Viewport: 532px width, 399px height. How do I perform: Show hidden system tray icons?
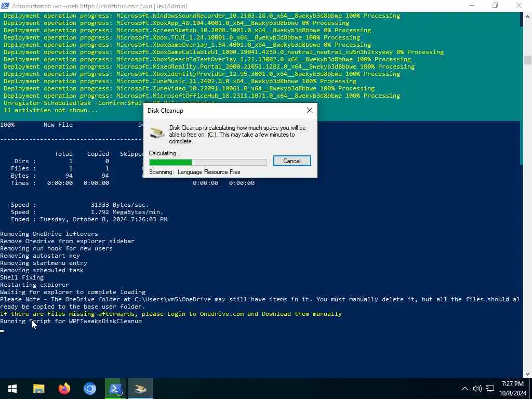[465, 389]
